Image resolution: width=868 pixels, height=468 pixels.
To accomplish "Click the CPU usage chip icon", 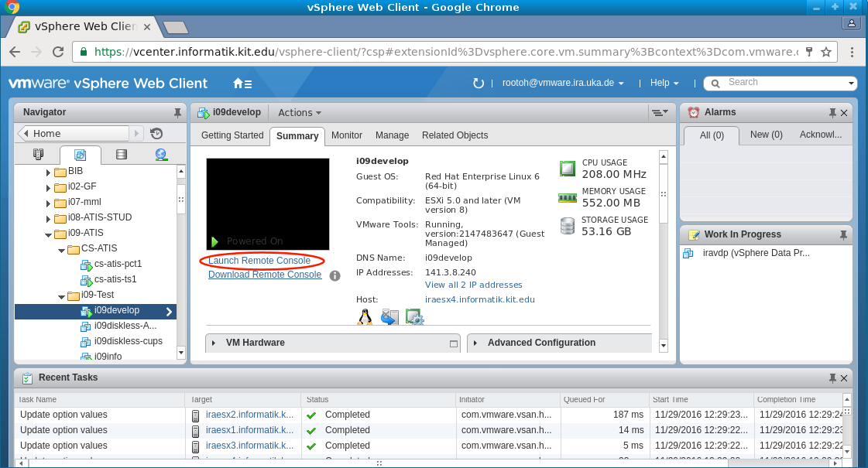I will [568, 168].
